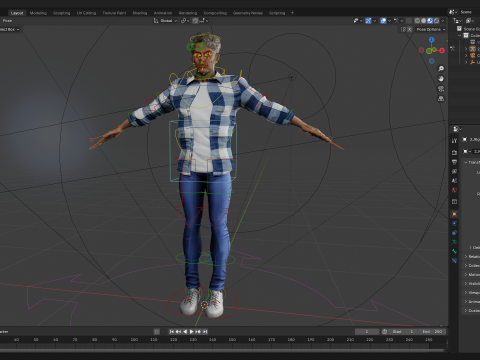Open the pivot point dropdown
This screenshot has width=480, height=360.
pyautogui.click(x=185, y=21)
